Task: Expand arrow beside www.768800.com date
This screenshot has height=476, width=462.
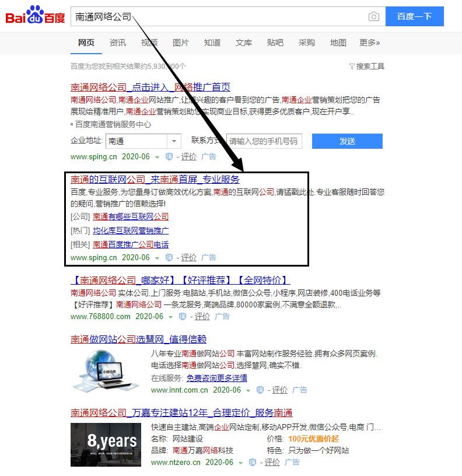Action: [170, 317]
